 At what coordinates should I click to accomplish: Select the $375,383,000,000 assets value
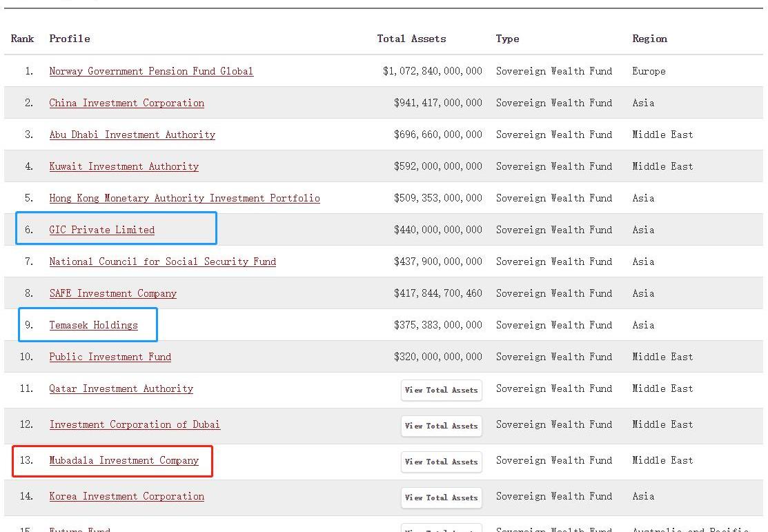(x=438, y=326)
